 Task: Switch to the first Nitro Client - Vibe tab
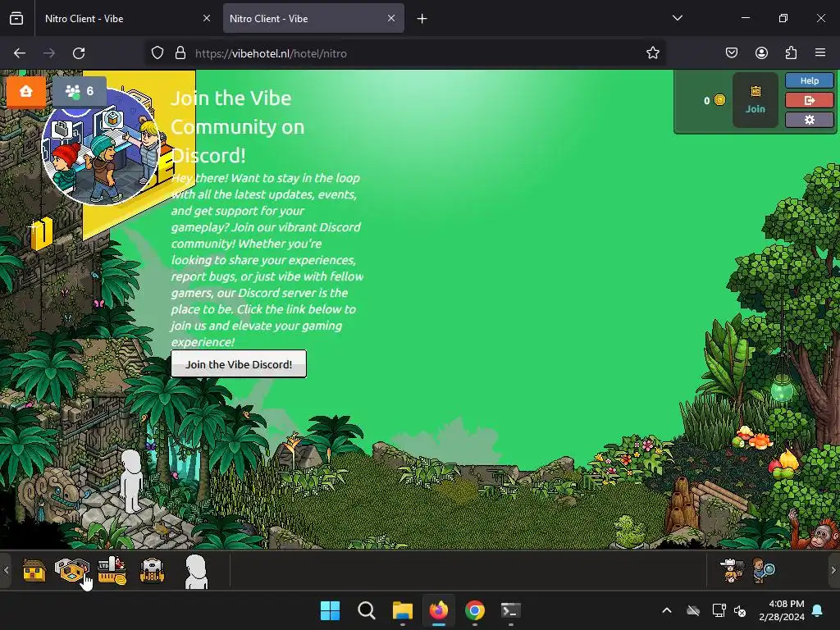tap(126, 18)
